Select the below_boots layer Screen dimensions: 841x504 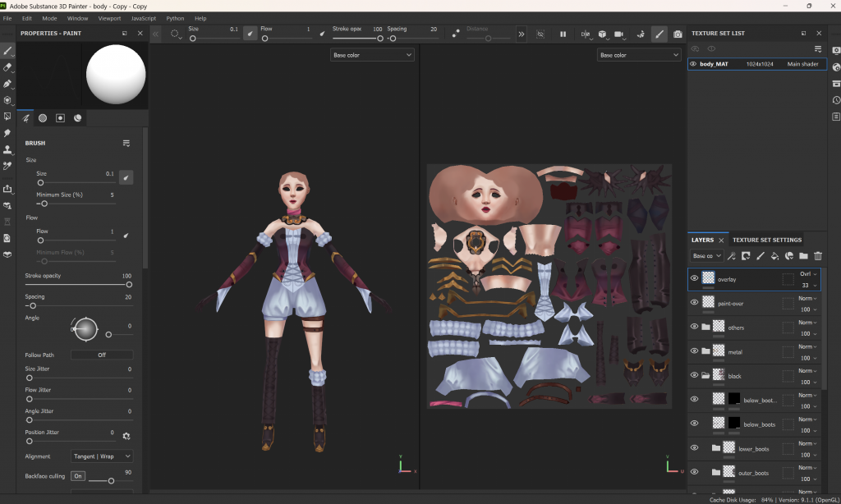[754, 424]
